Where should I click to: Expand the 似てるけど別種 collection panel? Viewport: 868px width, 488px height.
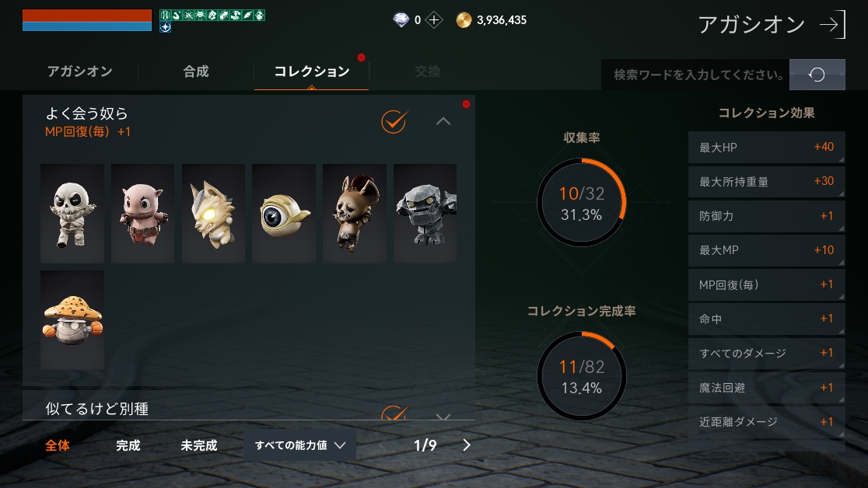[443, 416]
